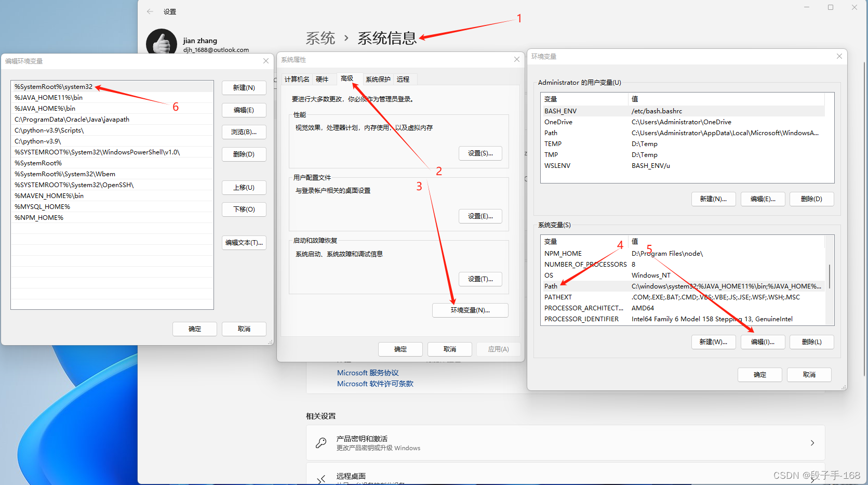Select the OpenSSH path entry
The image size is (868, 485).
tap(112, 185)
